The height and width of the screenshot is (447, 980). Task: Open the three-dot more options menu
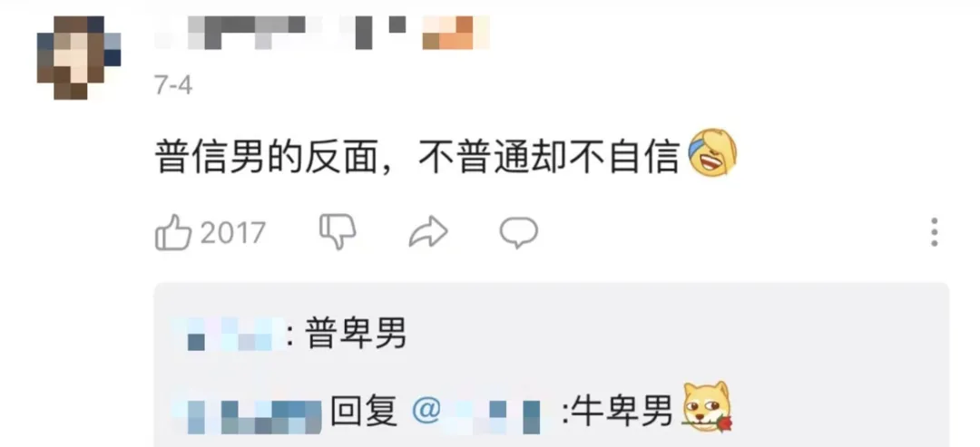[934, 232]
